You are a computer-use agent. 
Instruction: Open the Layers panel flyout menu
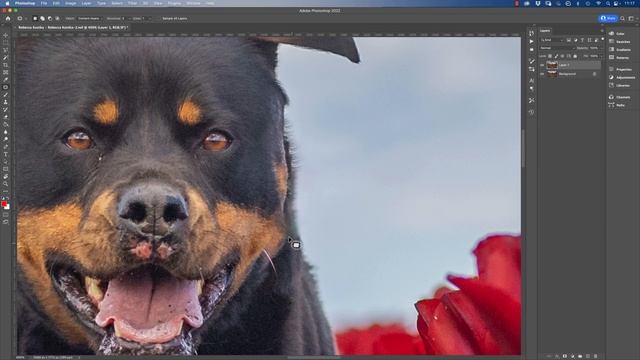602,31
